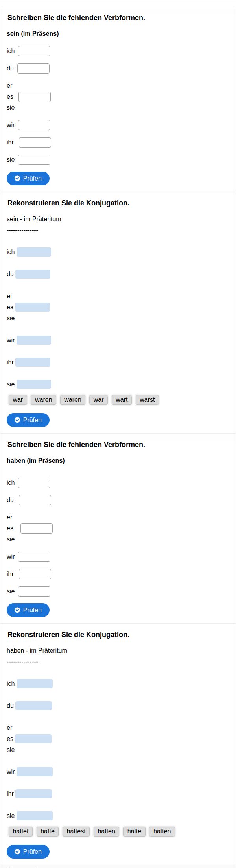Click the 'du' blue drop slot for haben Präteritum
Screen dimensions: 236x868
(33, 706)
